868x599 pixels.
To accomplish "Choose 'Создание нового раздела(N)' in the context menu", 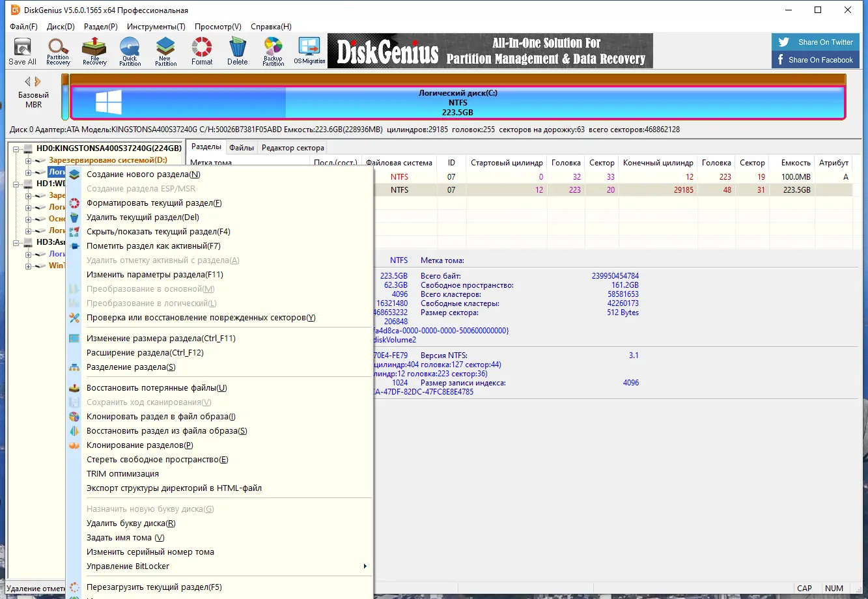I will 219,174.
